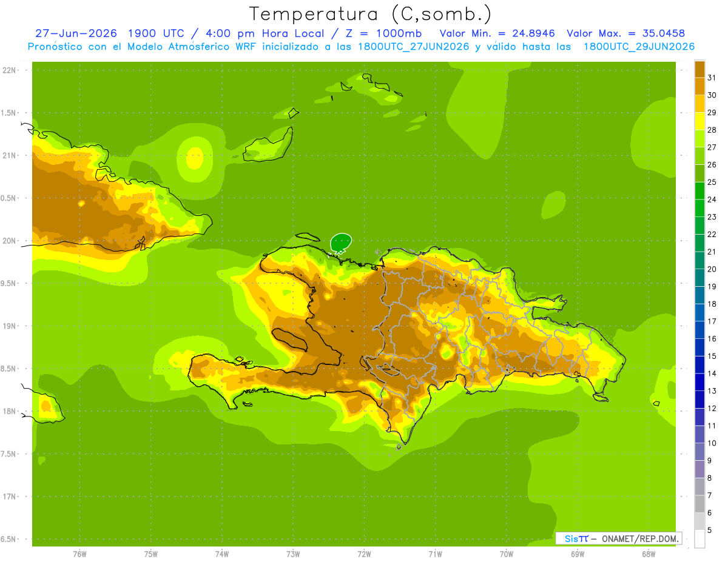Click the '17N' latitude label
The height and width of the screenshot is (562, 728).
click(9, 497)
